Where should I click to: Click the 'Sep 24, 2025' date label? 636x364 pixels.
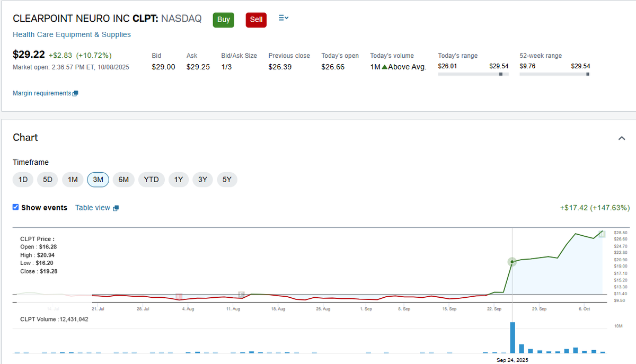point(513,360)
